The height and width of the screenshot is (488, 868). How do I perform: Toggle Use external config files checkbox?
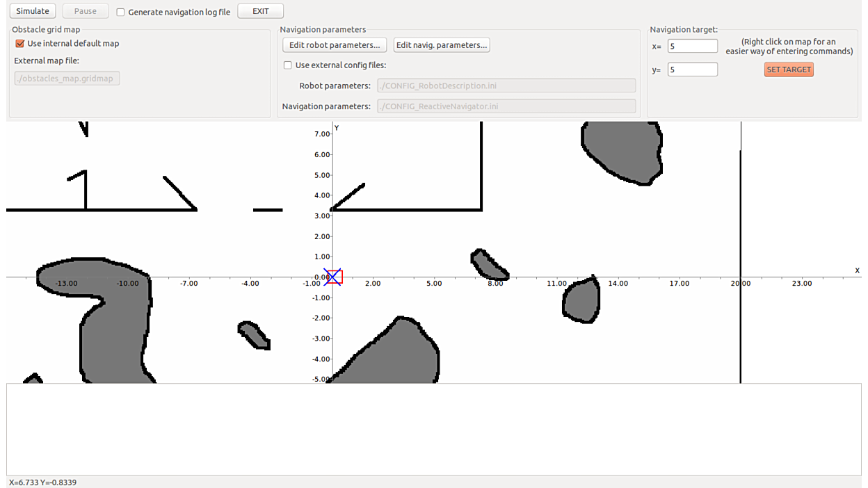click(x=288, y=65)
